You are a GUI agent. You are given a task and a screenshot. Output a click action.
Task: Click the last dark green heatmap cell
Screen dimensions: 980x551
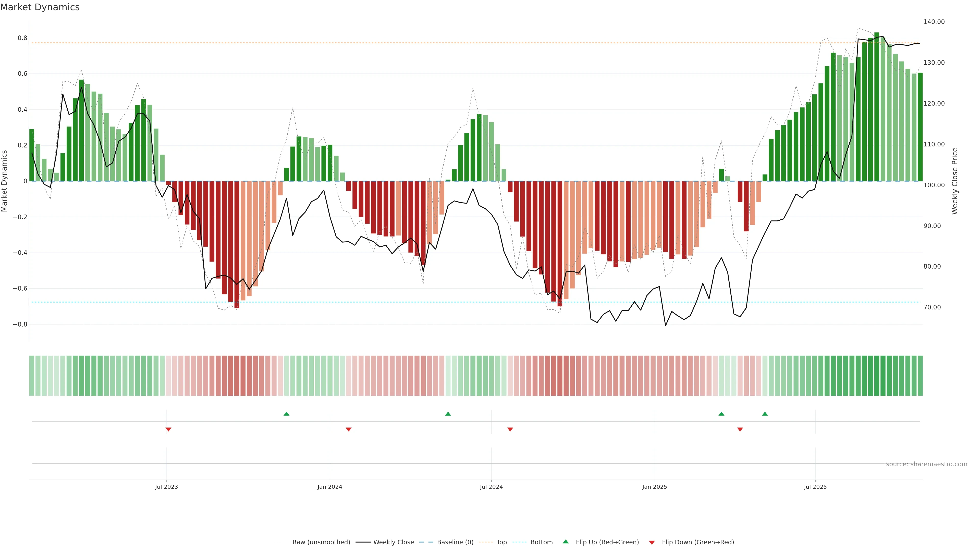coord(920,375)
